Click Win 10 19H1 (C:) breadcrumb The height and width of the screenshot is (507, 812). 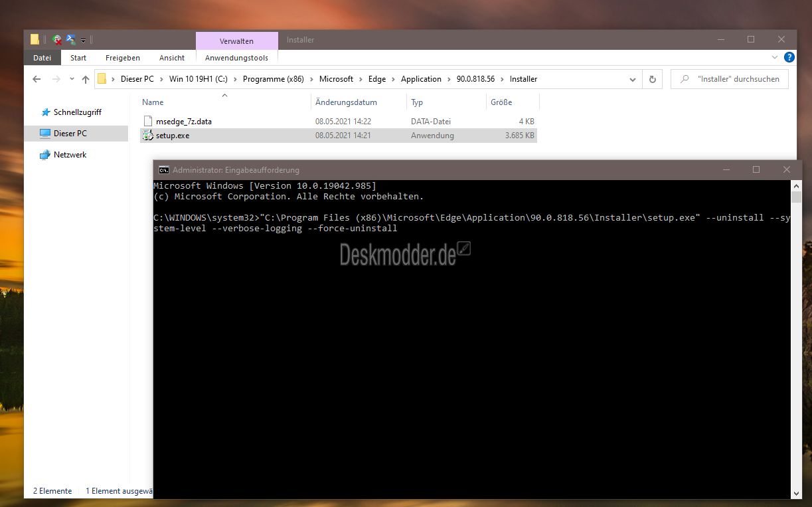pos(199,79)
